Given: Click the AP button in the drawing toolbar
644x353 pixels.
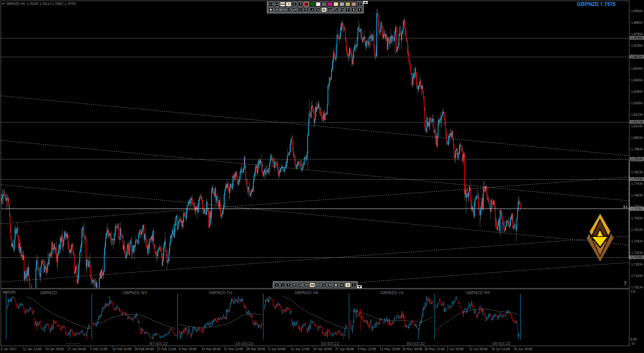Looking at the screenshot, I should coord(294,10).
